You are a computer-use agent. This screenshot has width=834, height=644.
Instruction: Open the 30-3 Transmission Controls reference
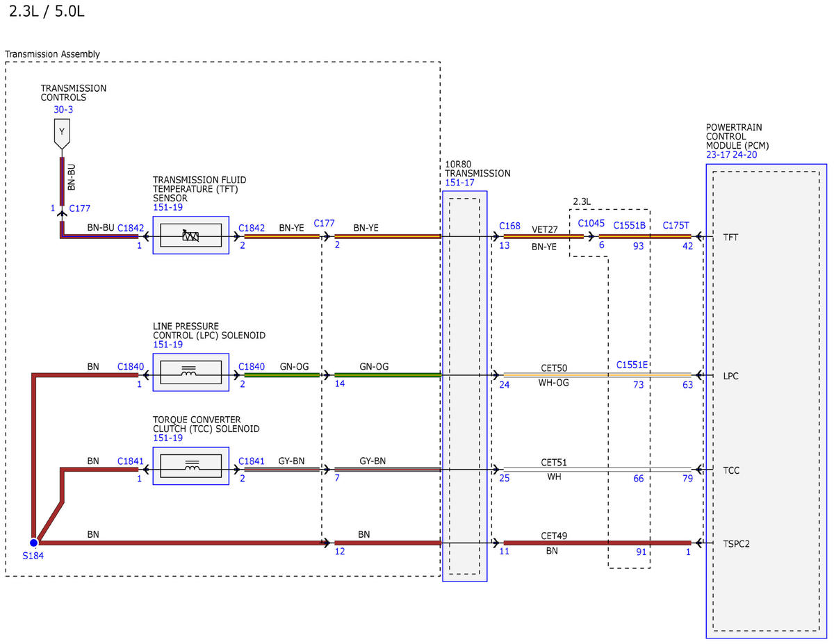point(63,109)
